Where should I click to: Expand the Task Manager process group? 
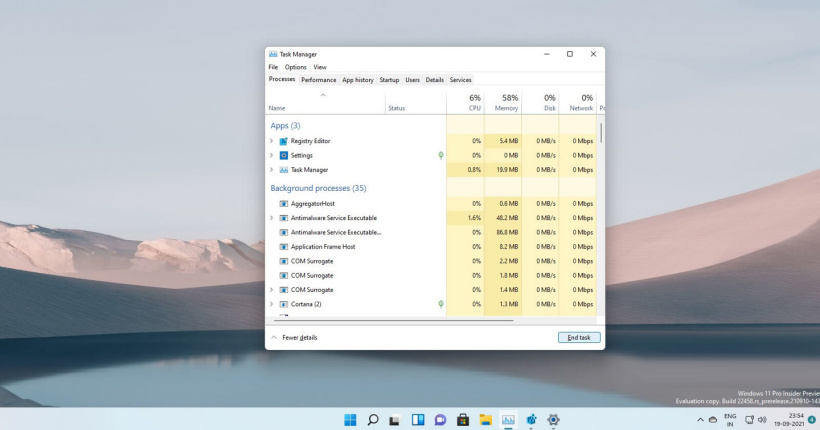[x=271, y=170]
